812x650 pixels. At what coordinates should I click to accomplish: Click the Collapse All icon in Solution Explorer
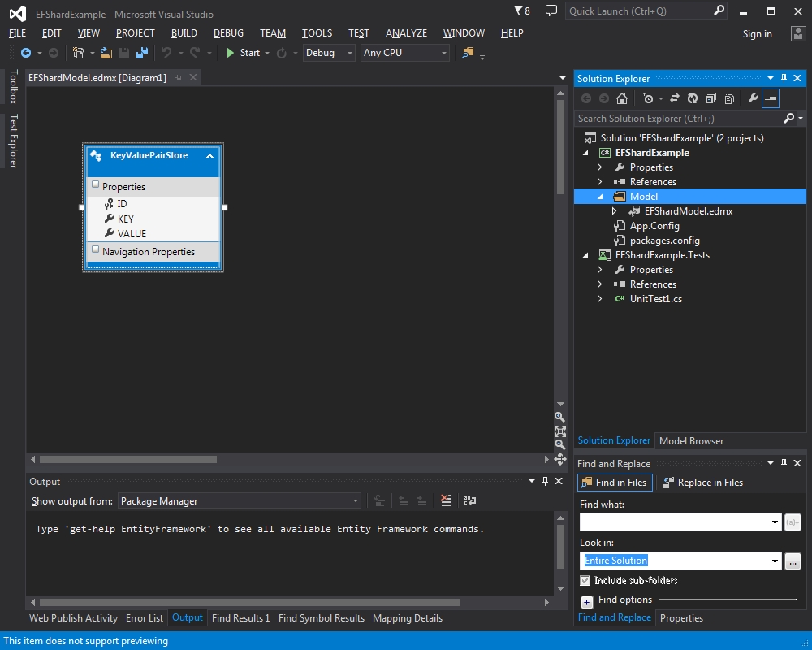pyautogui.click(x=710, y=98)
